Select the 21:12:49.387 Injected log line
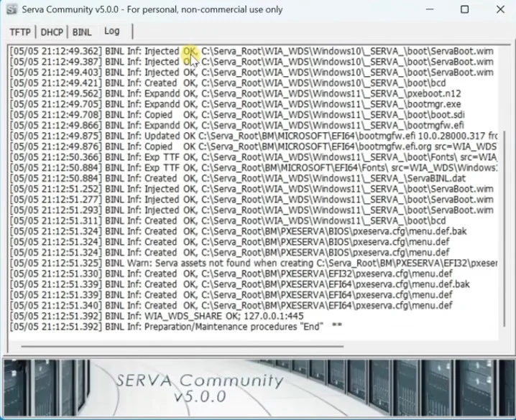The width and height of the screenshot is (516, 420). [252, 62]
